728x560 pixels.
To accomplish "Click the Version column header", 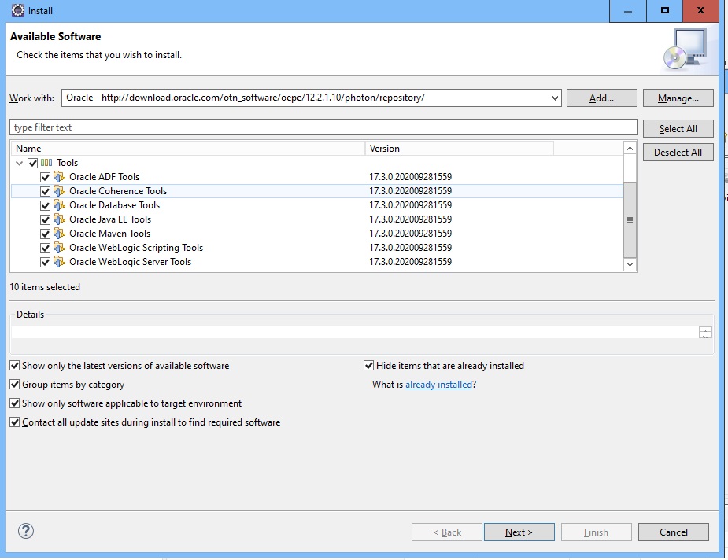I will 459,149.
